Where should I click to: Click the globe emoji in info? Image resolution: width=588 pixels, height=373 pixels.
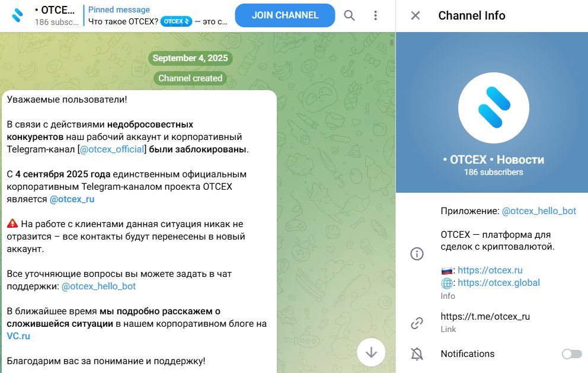tap(446, 283)
